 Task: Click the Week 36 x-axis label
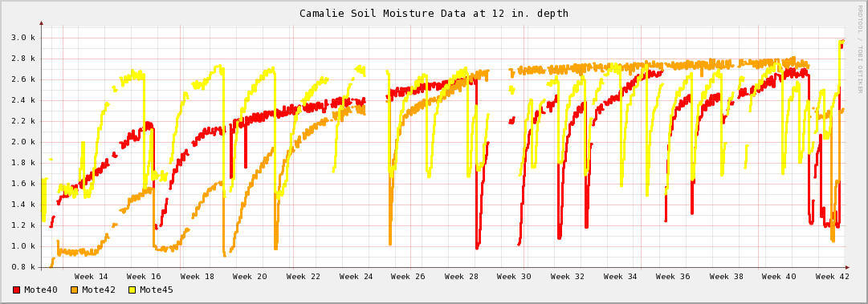(x=673, y=277)
